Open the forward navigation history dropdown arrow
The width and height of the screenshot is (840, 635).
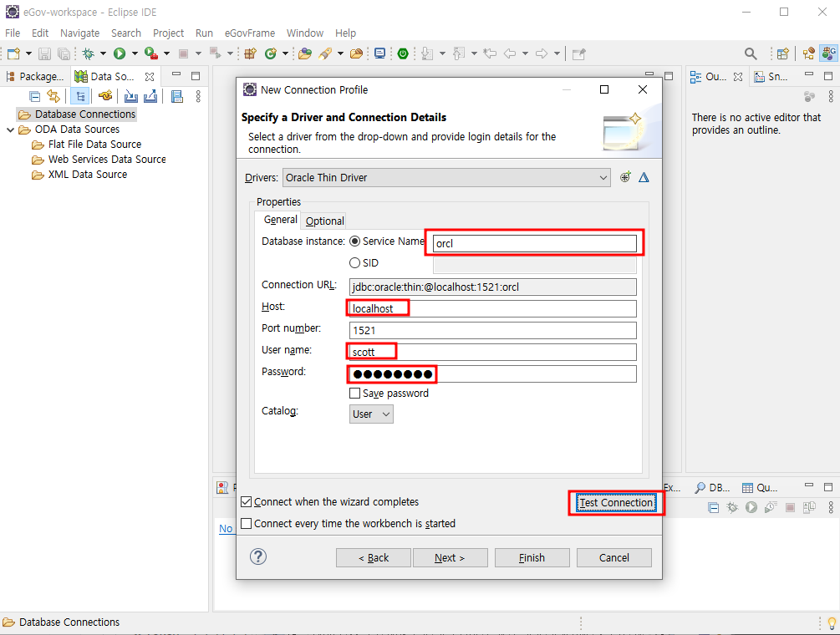(x=557, y=53)
